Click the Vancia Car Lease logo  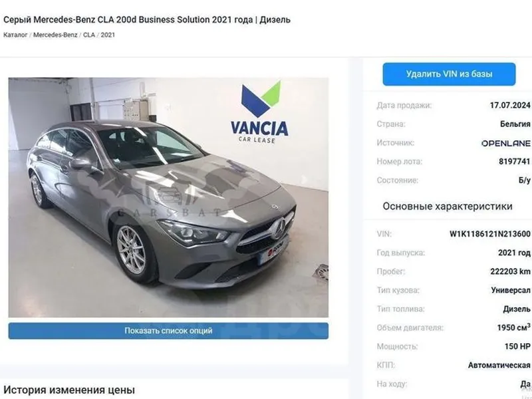click(259, 112)
